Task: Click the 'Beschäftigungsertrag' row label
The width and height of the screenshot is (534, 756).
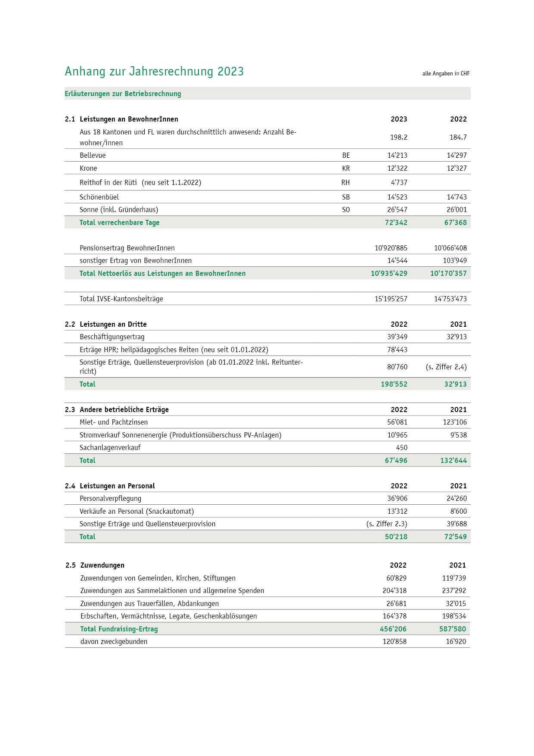Action: 112,337
